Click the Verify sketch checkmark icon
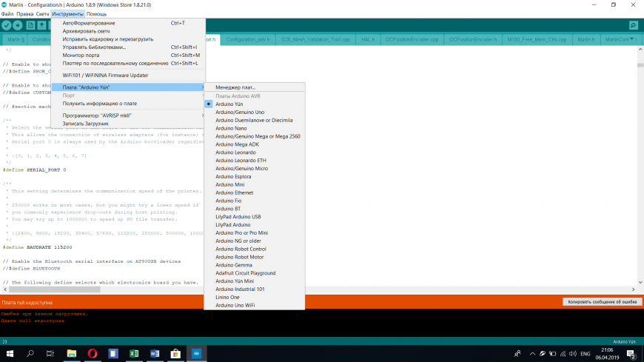 7,25
